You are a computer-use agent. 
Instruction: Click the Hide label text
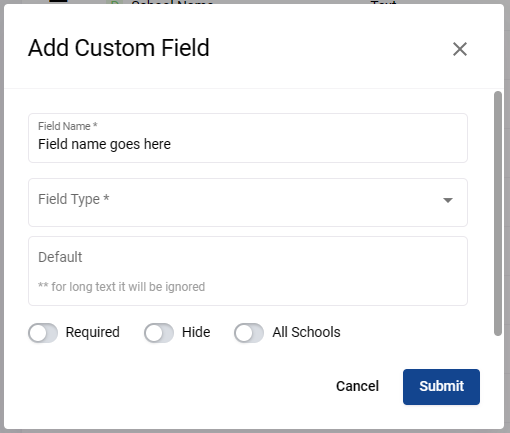(x=196, y=332)
